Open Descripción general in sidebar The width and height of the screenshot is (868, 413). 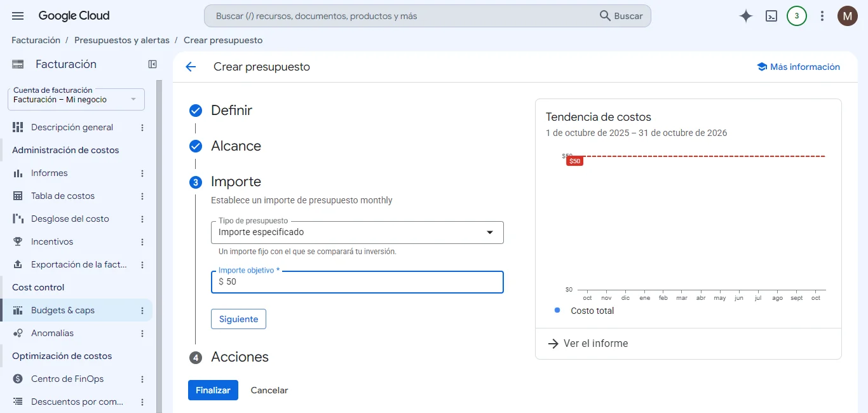[72, 127]
